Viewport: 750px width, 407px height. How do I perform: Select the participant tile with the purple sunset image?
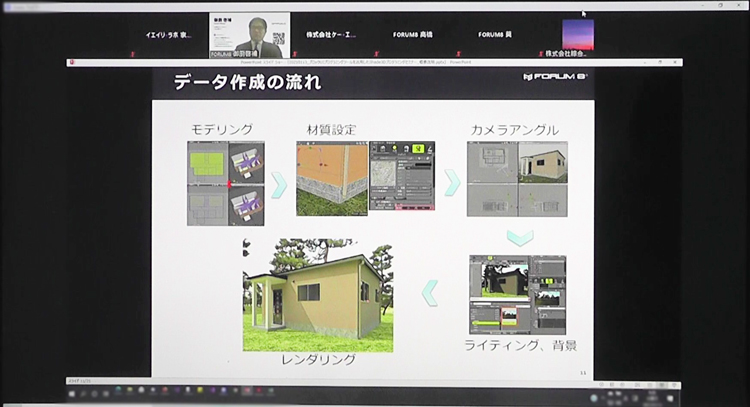[x=578, y=34]
